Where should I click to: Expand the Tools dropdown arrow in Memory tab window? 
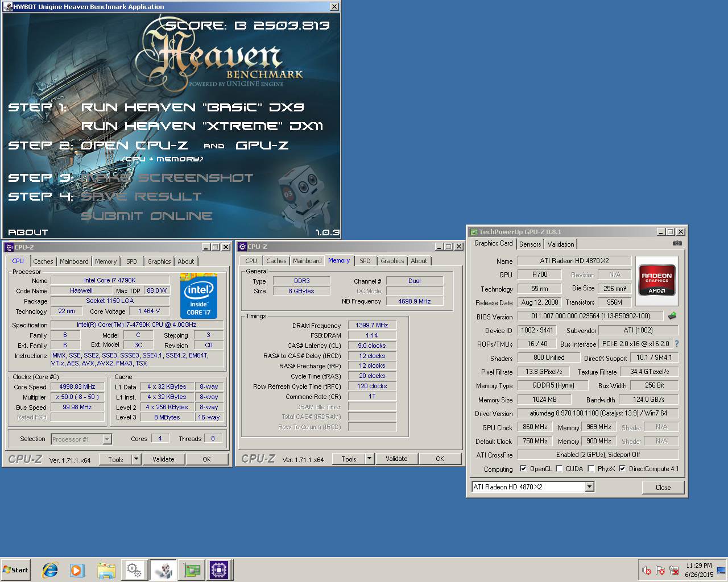coord(370,459)
